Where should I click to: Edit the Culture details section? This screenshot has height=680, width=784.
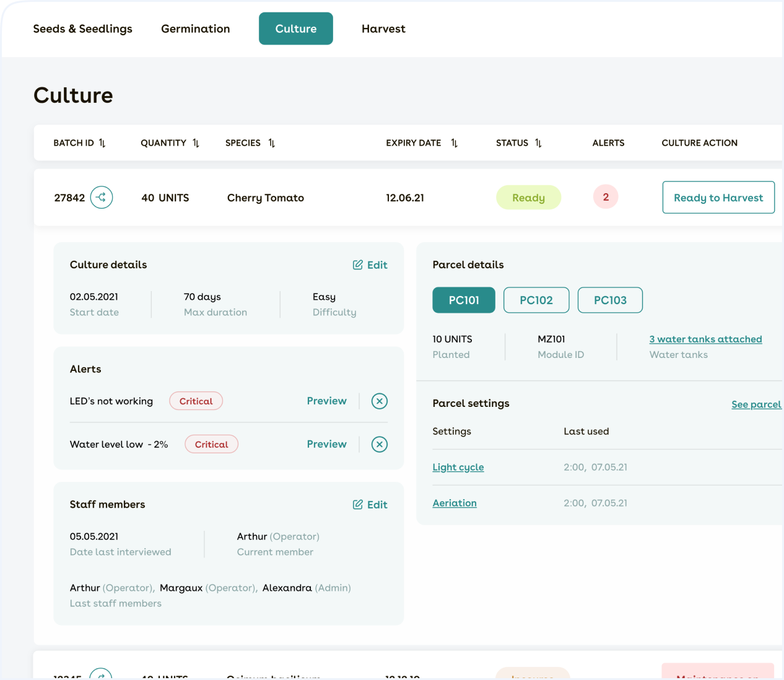(370, 265)
